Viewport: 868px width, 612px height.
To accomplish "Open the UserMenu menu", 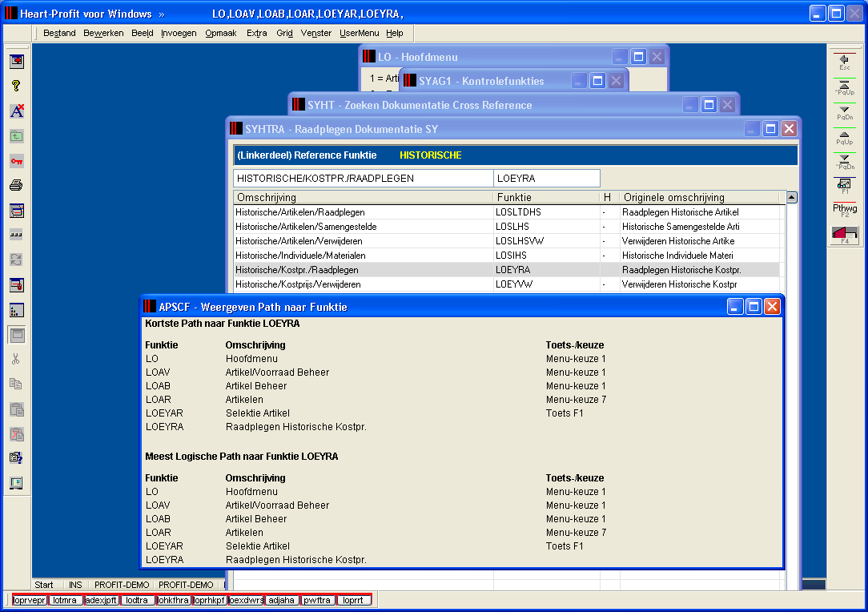I will pyautogui.click(x=360, y=33).
